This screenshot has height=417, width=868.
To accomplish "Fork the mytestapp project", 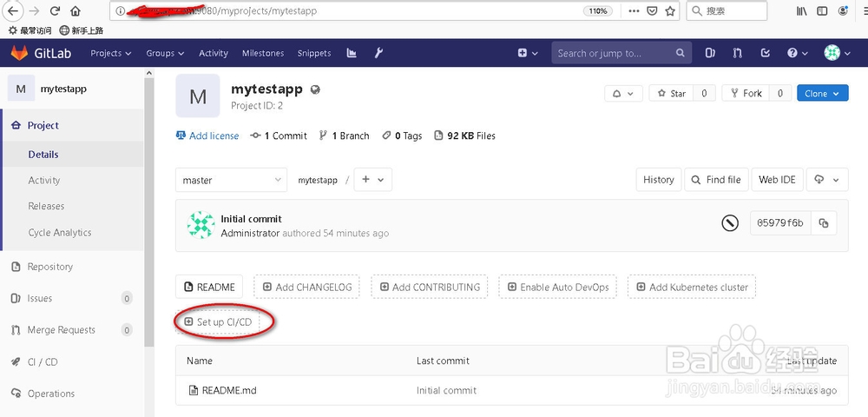I will click(x=746, y=94).
